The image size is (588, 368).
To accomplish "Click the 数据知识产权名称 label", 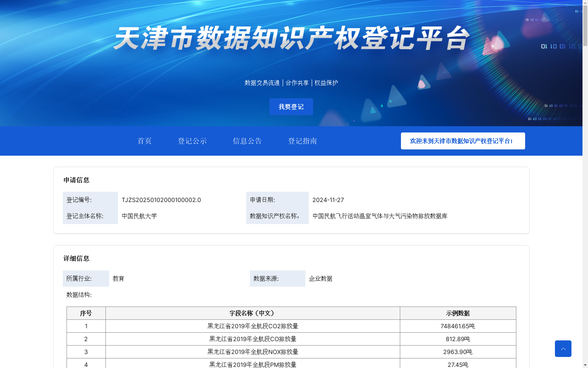I will 275,216.
